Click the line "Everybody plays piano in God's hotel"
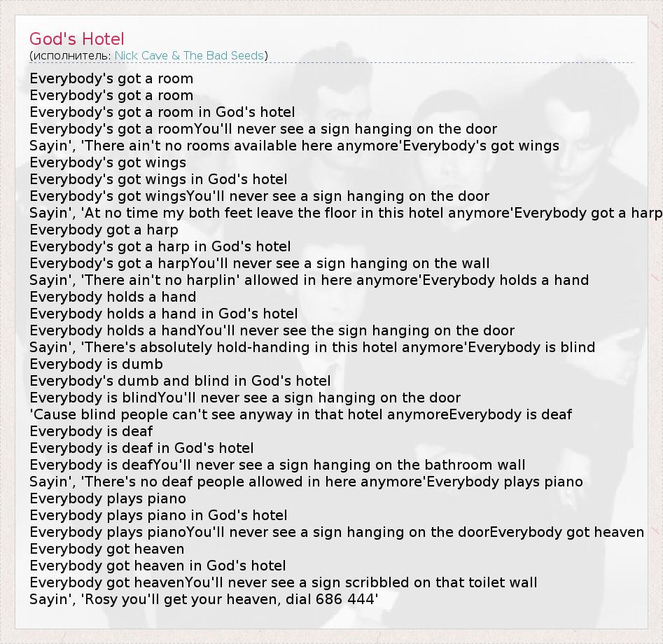The image size is (663, 644). coord(158,515)
